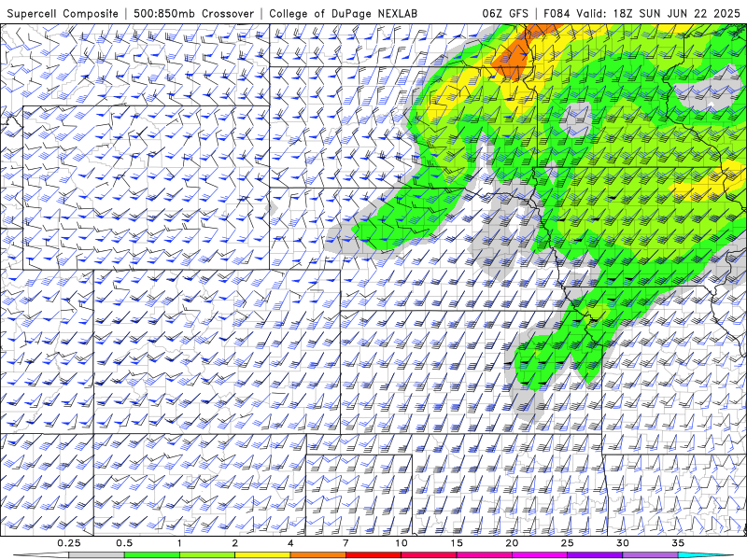The width and height of the screenshot is (747, 560).
Task: Click the colorbar value label 0.25
Action: tap(69, 543)
